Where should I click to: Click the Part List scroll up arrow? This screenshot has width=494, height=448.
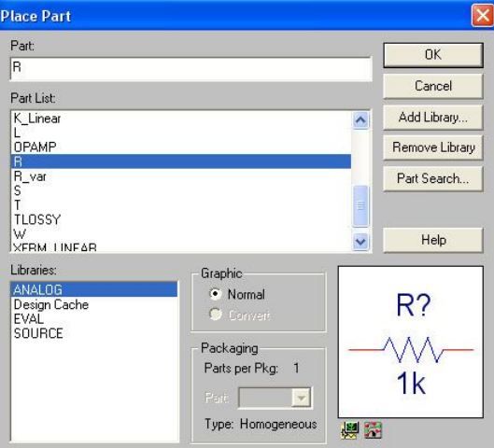click(x=360, y=120)
